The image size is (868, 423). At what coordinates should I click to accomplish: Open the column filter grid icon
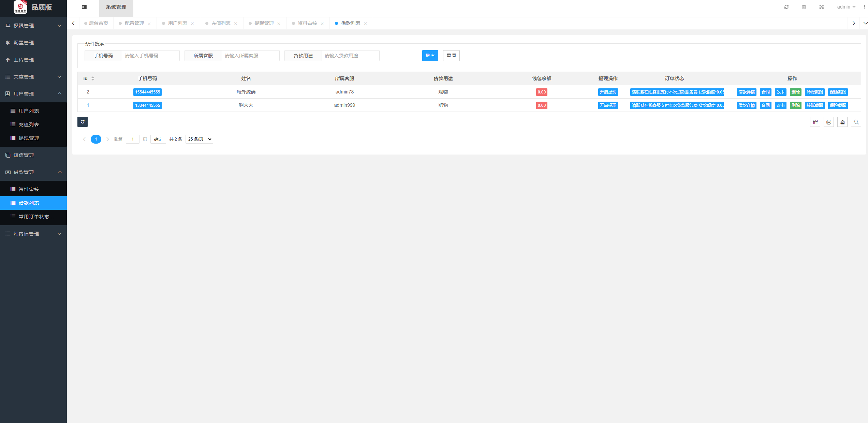click(x=815, y=122)
